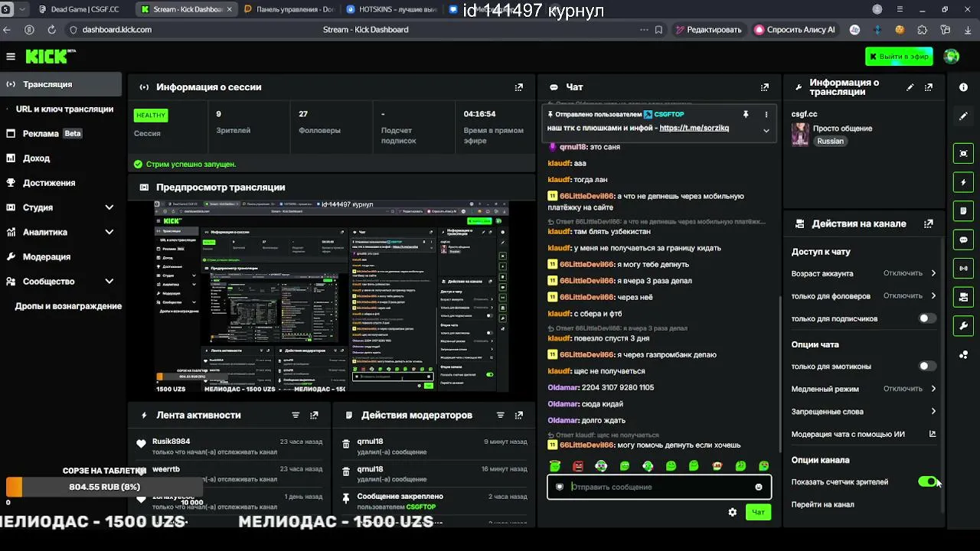The image size is (980, 551).
Task: Pop out the Информация о трансляции panel
Action: [929, 87]
